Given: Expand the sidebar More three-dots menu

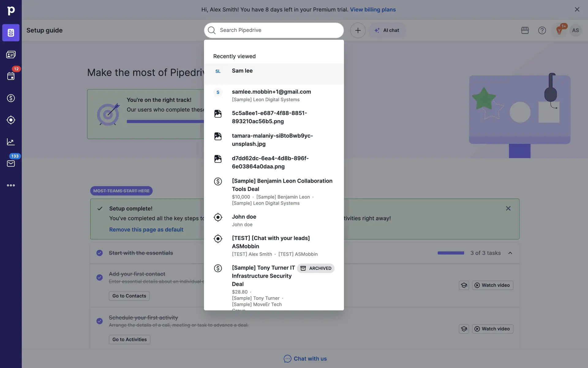Looking at the screenshot, I should 11,185.
